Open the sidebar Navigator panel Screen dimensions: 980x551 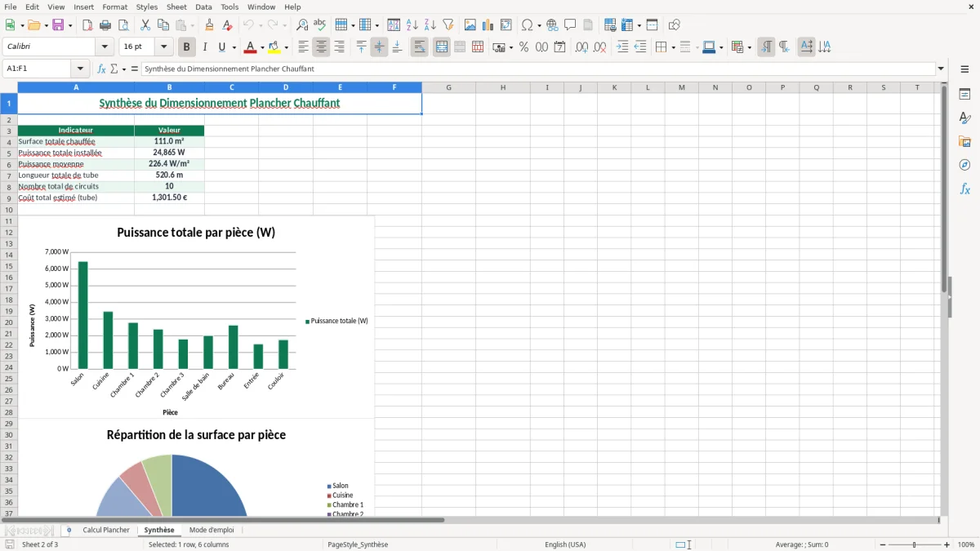tap(964, 165)
